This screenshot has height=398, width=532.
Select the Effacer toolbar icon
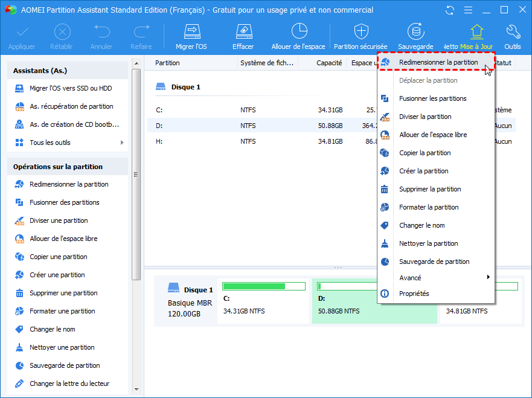pos(243,31)
